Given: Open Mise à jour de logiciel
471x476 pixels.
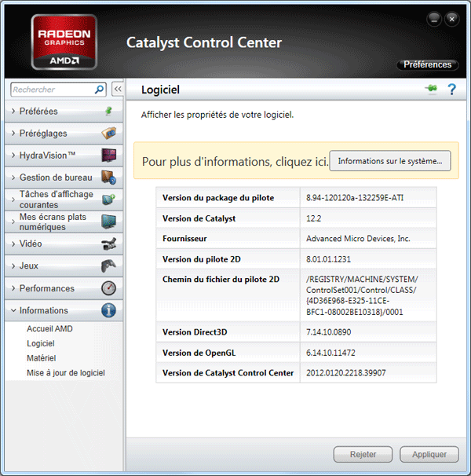Looking at the screenshot, I should 66,373.
